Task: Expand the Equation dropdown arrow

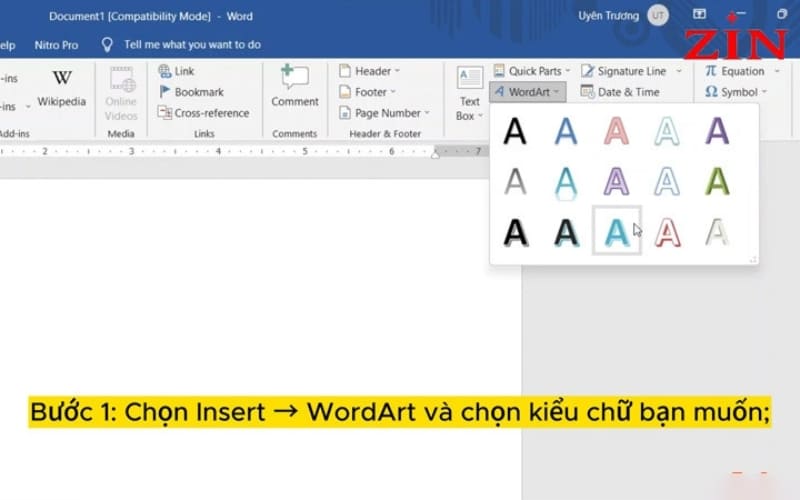Action: pos(777,71)
